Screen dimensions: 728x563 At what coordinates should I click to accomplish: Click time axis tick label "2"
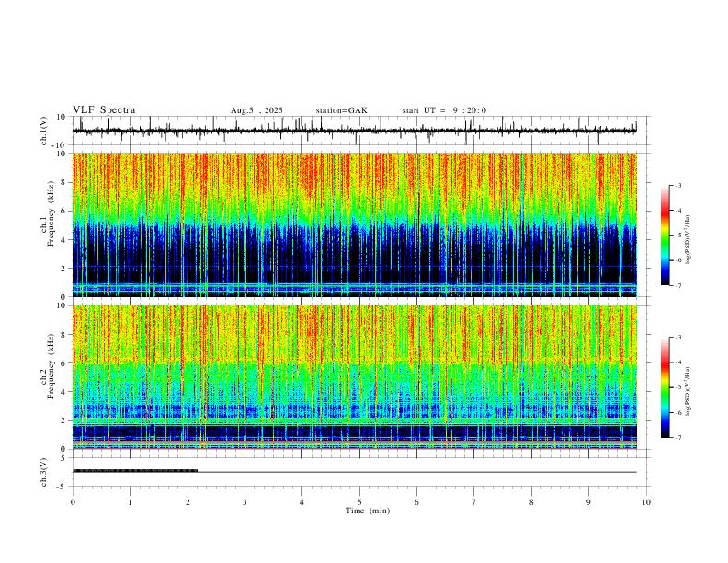coord(188,502)
